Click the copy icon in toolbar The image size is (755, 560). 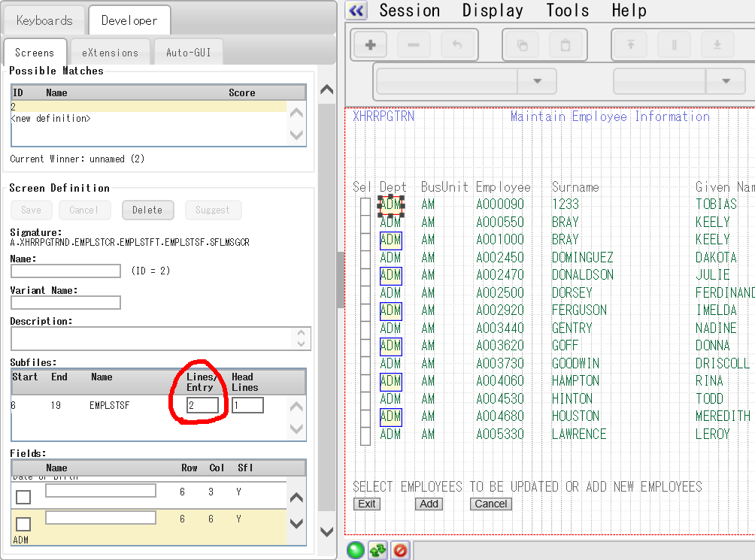(522, 45)
